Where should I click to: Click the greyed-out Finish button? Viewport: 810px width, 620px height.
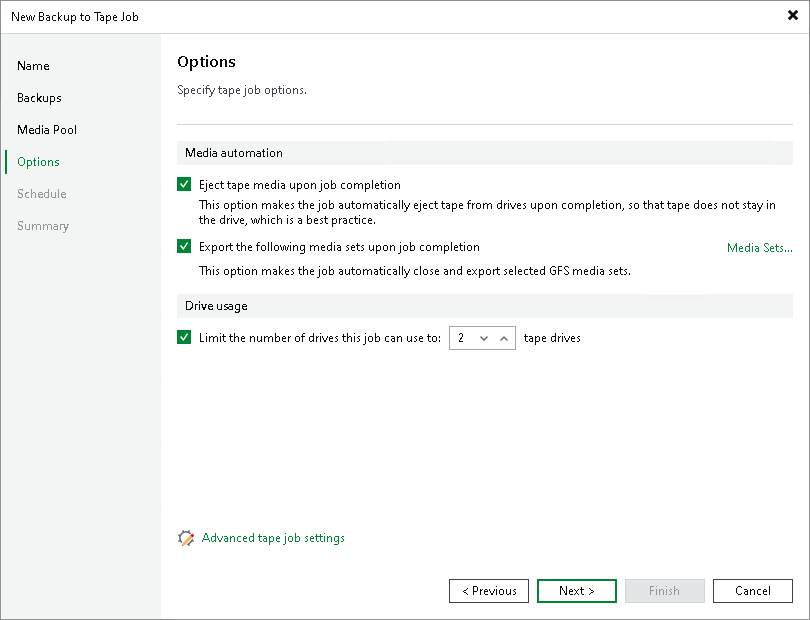(x=664, y=591)
